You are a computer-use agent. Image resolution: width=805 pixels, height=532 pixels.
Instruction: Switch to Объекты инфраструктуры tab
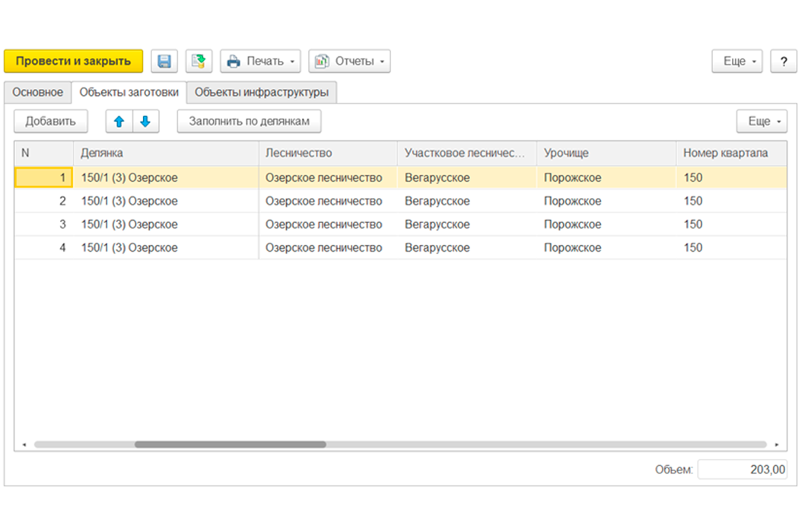pyautogui.click(x=261, y=92)
